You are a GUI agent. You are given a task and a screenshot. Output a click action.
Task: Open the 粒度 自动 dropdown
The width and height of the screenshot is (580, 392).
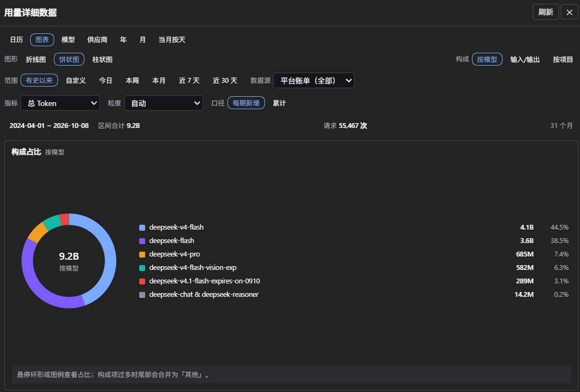(x=163, y=103)
